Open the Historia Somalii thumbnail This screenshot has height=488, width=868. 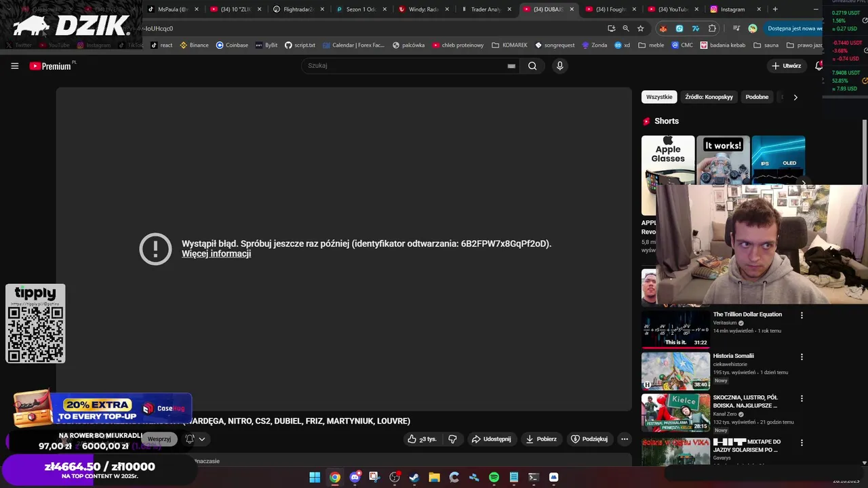pyautogui.click(x=675, y=371)
